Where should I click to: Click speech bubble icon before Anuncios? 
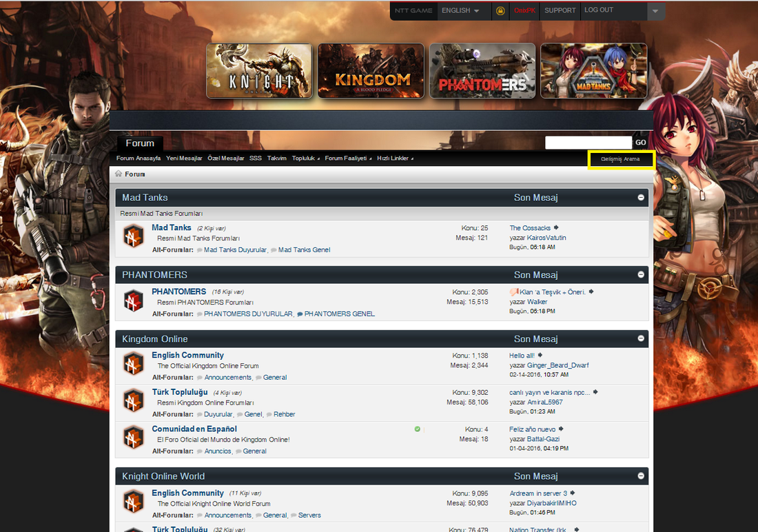200,451
